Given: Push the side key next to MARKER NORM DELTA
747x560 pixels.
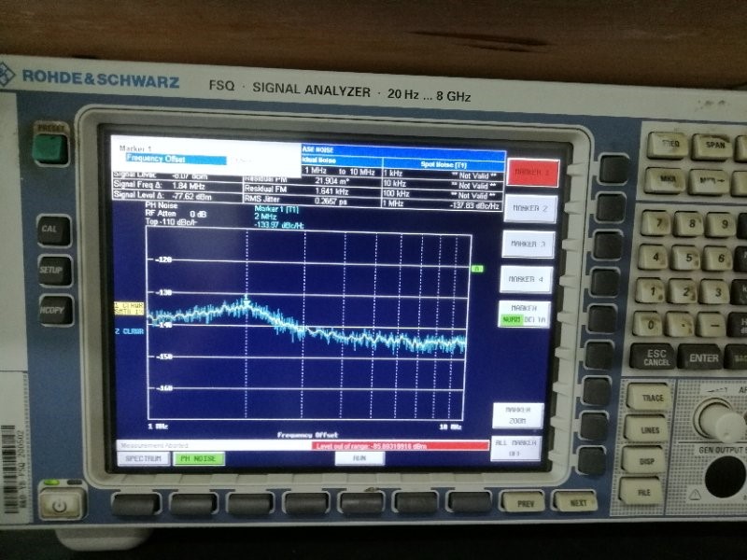Looking at the screenshot, I should click(603, 318).
